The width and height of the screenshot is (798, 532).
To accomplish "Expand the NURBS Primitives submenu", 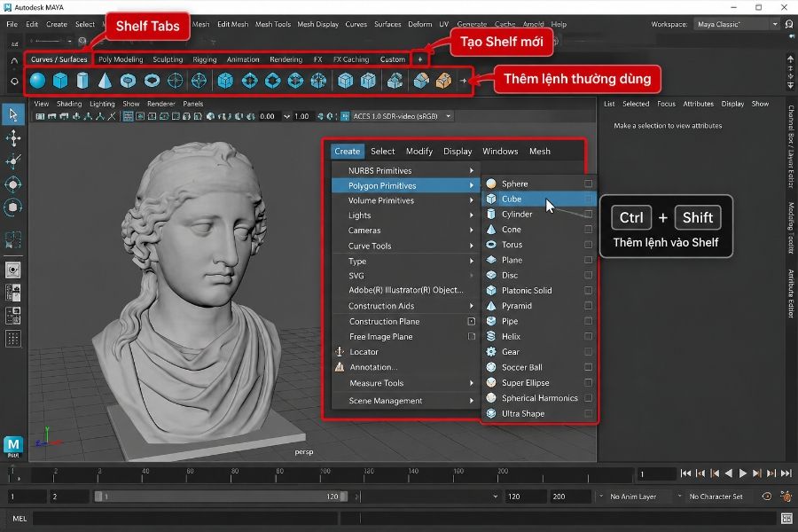I will pos(404,170).
